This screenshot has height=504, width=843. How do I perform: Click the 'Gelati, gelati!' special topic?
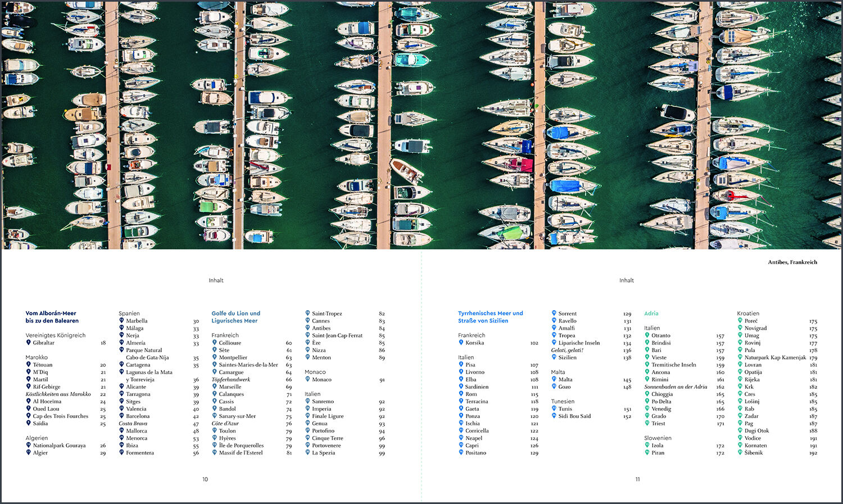pyautogui.click(x=567, y=350)
